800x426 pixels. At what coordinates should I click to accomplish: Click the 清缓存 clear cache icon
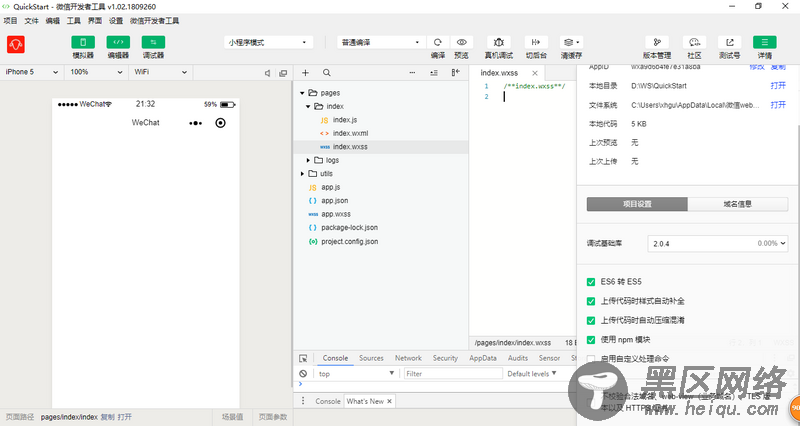pos(571,42)
